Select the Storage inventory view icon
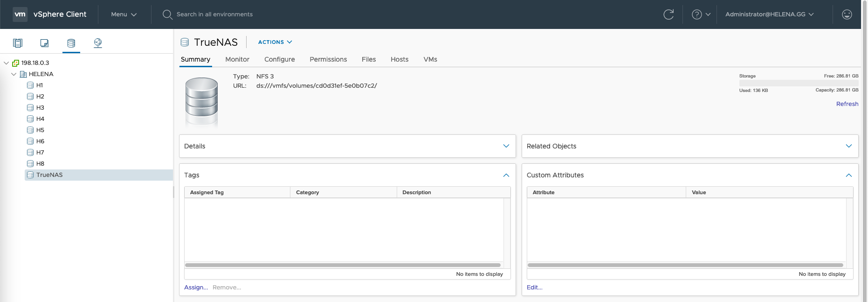This screenshot has width=868, height=302. click(71, 43)
